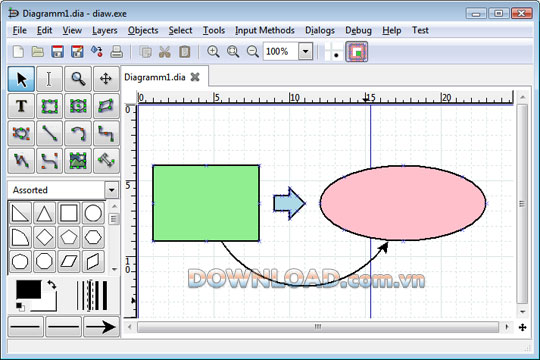Select the Text tool with T icon
Screen dimensions: 540x360
[21, 106]
